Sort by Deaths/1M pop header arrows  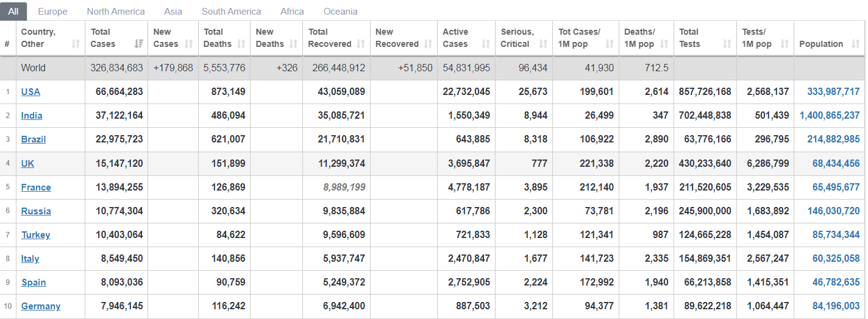664,44
